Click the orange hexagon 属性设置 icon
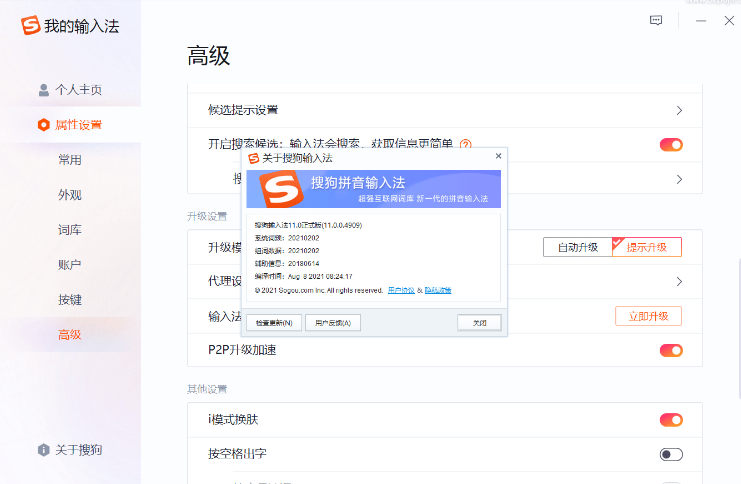Screen dimensions: 741x484 coord(43,125)
